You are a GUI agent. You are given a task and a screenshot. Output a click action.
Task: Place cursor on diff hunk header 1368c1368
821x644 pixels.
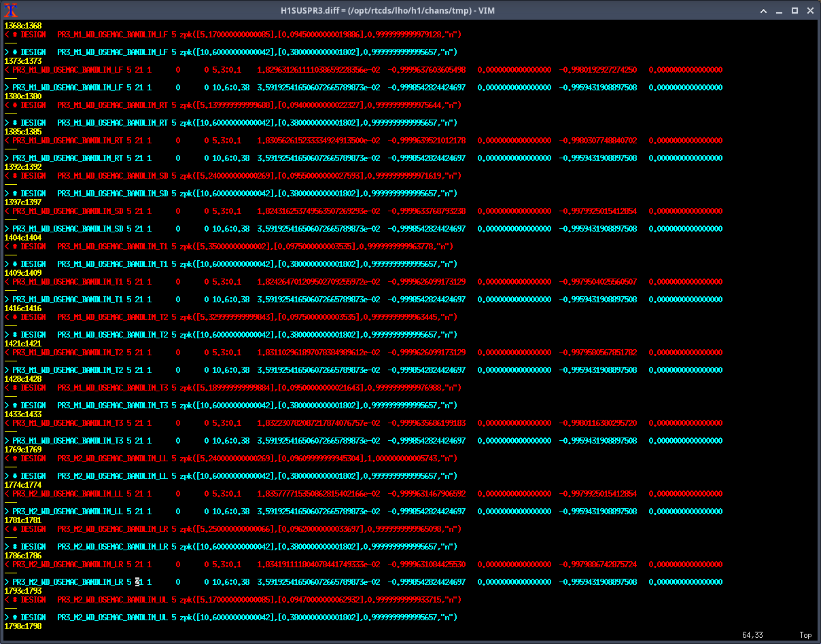pos(18,25)
